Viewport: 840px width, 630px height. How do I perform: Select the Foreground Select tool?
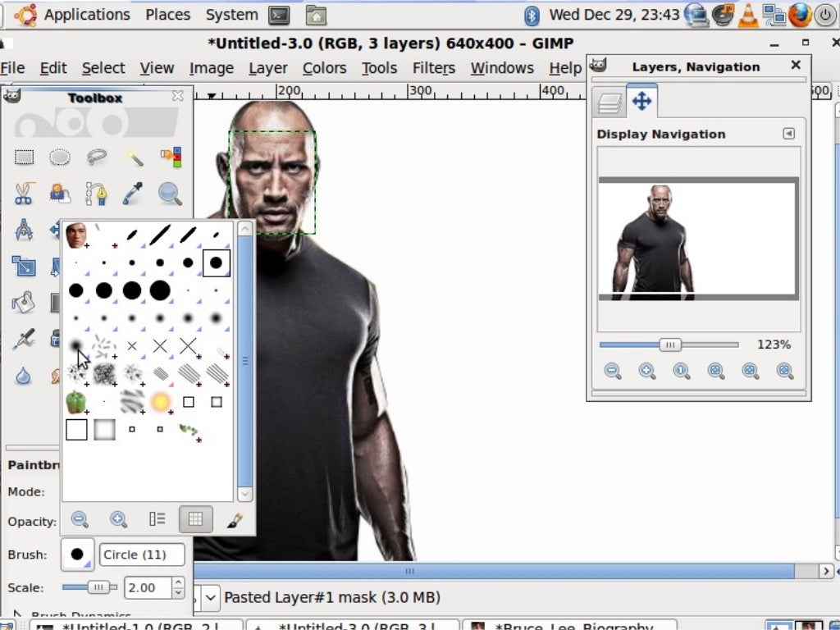[59, 194]
